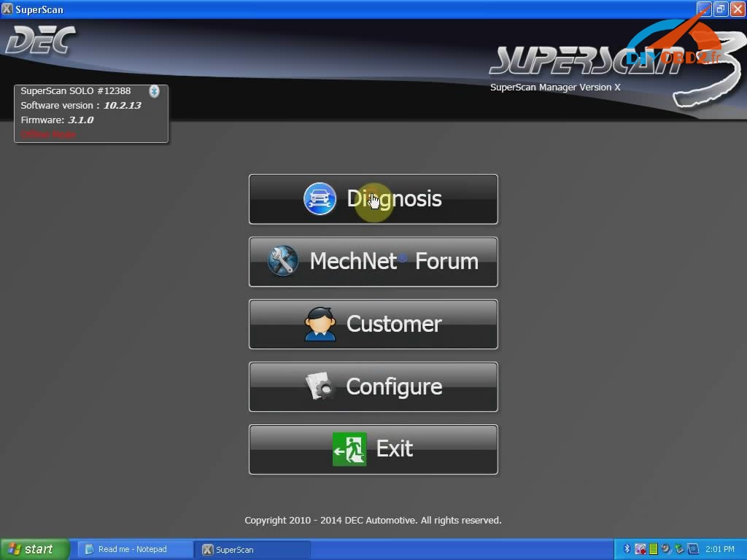Select the SuperScan taskbar button
Image resolution: width=747 pixels, height=560 pixels.
coord(252,548)
